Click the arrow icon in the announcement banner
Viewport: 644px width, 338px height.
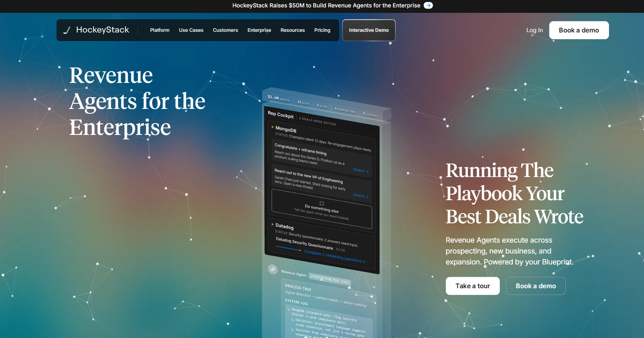(x=428, y=5)
